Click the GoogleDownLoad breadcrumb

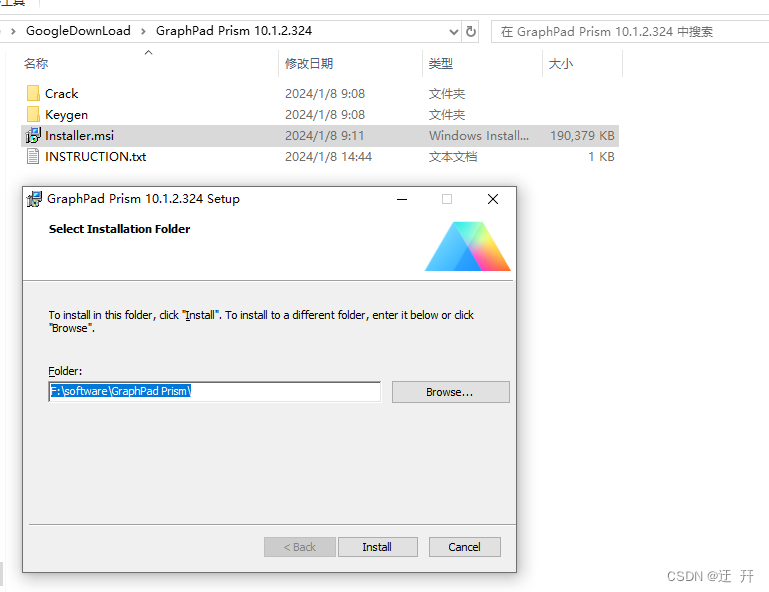coord(78,31)
